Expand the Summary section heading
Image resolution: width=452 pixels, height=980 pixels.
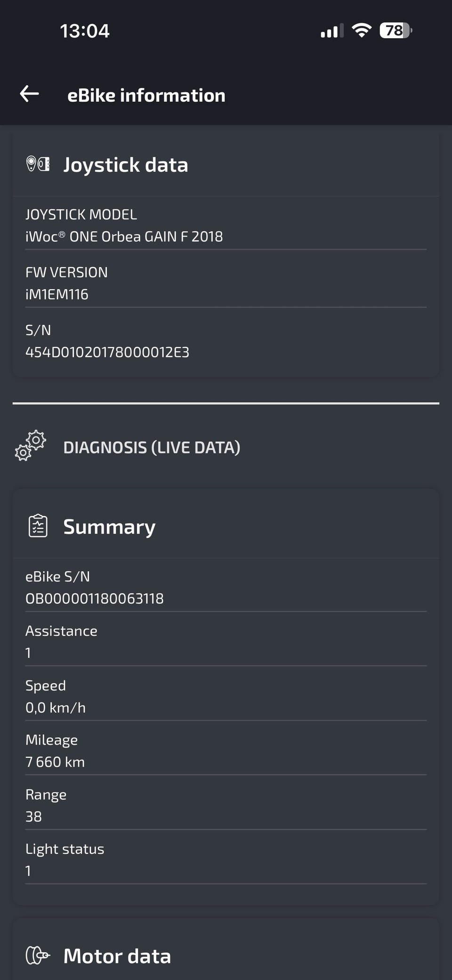click(226, 526)
